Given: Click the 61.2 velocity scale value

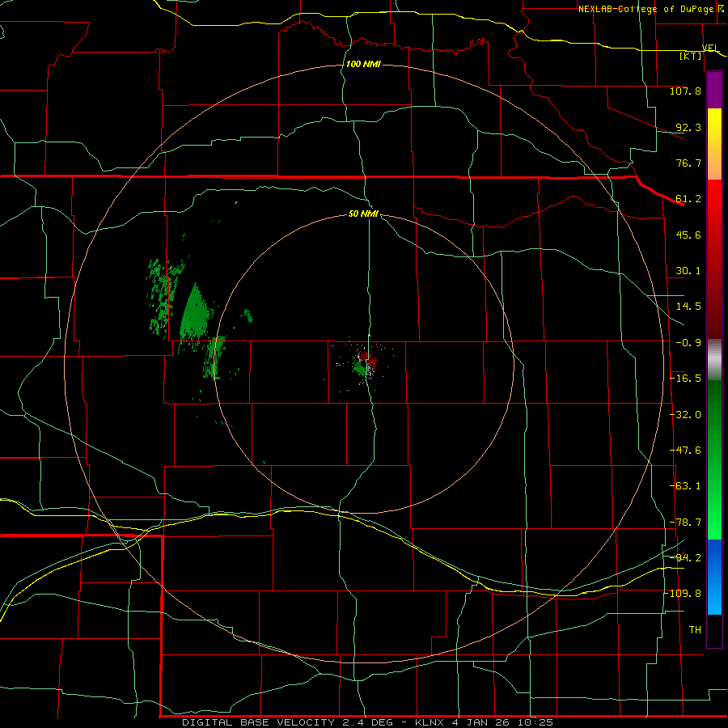Looking at the screenshot, I should coord(688,199).
